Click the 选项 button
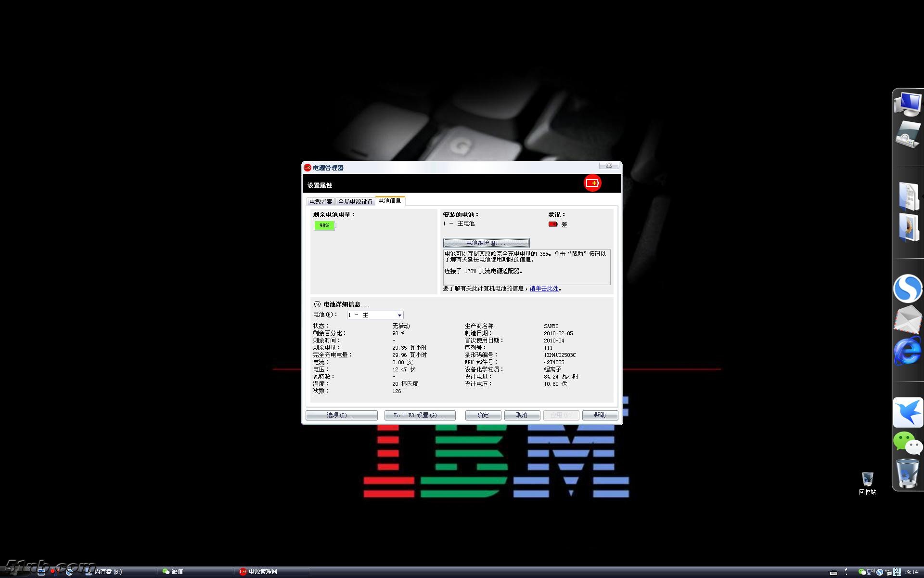This screenshot has width=924, height=578. (341, 415)
